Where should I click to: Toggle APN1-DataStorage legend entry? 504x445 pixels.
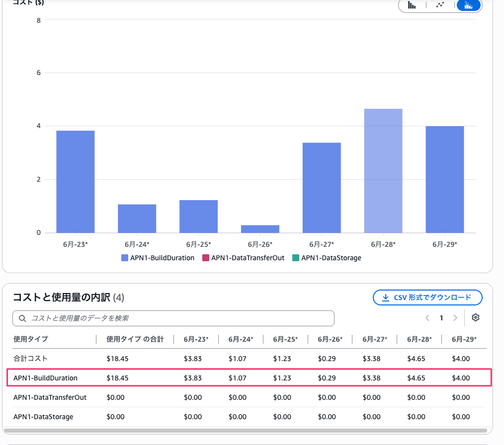pos(327,258)
